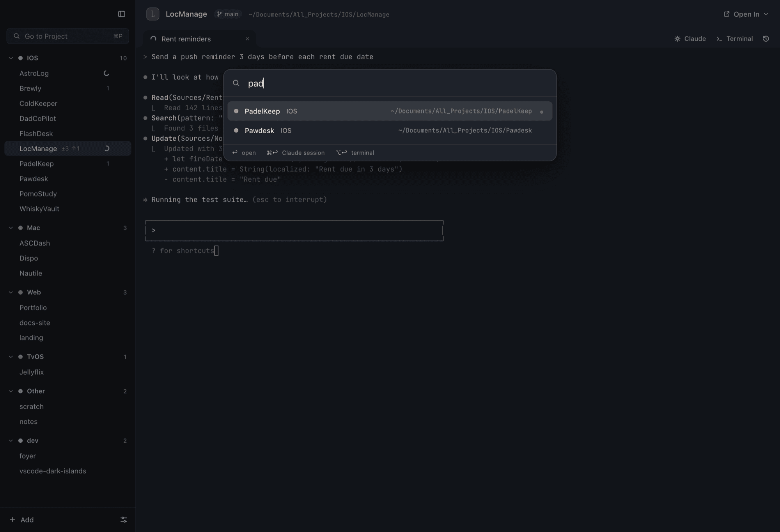780x532 pixels.
Task: Click the Claude session shortcut hint
Action: (x=295, y=152)
